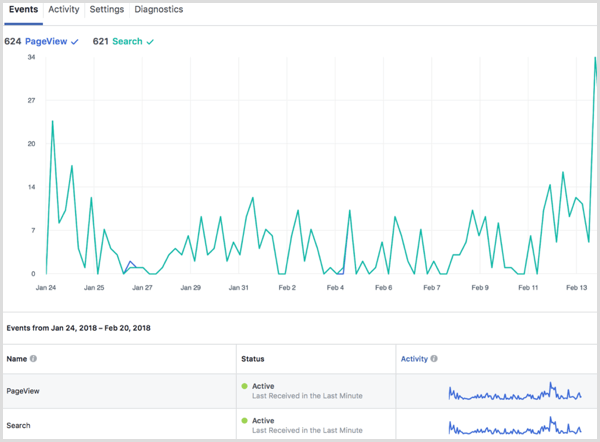Open the Diagnostics tab

[158, 10]
